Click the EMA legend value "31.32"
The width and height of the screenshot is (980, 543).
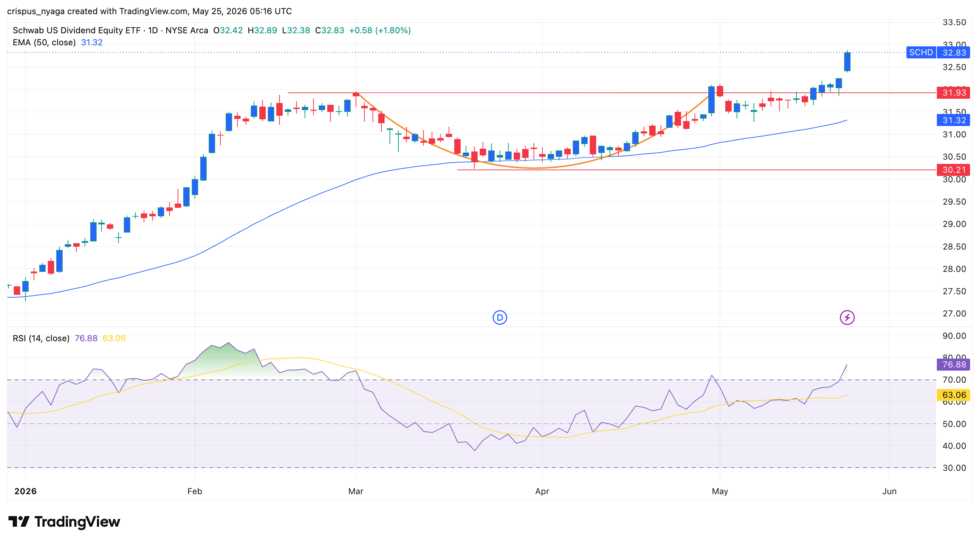coord(92,42)
